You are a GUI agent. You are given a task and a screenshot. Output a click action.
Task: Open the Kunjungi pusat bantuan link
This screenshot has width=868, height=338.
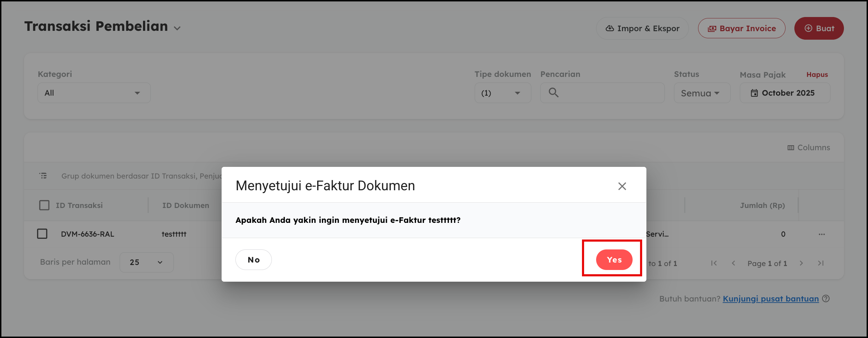click(771, 299)
